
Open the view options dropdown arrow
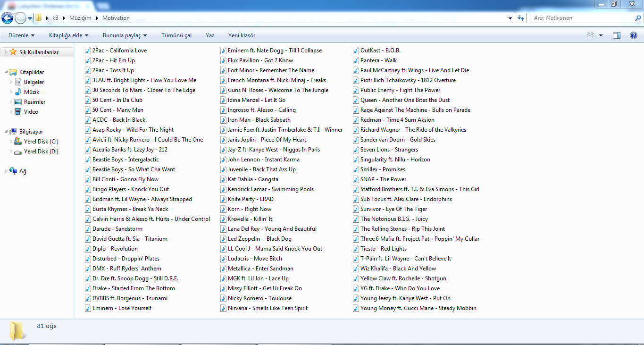pyautogui.click(x=601, y=35)
